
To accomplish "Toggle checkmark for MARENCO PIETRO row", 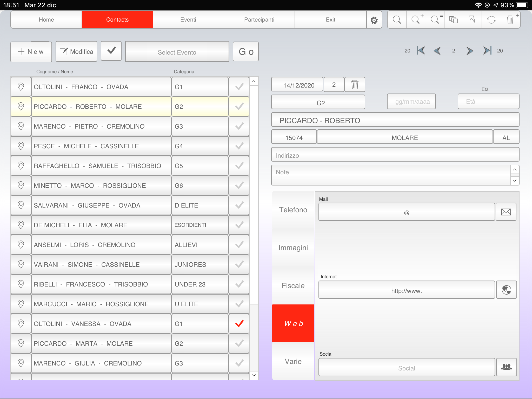I will coord(239,126).
